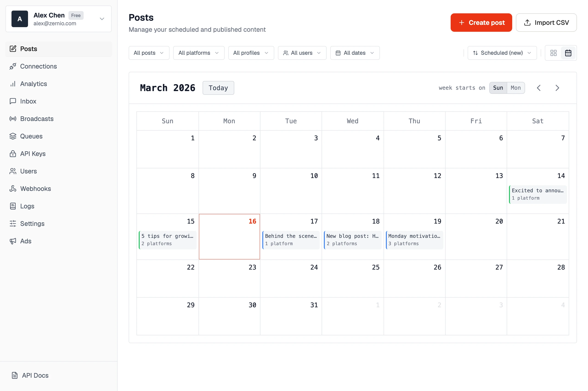Open the All platforms filter dropdown
588x391 pixels.
coord(198,53)
